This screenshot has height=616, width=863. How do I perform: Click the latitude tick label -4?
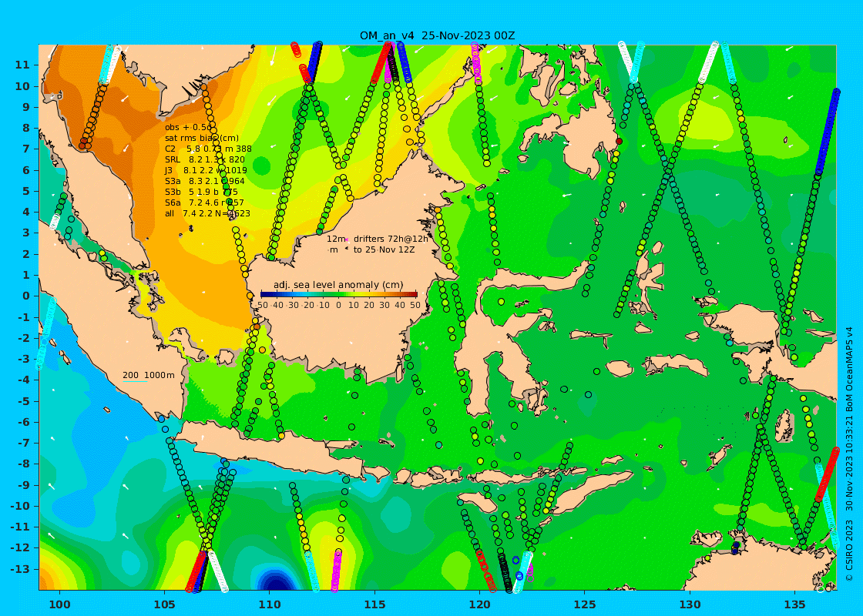pos(24,380)
